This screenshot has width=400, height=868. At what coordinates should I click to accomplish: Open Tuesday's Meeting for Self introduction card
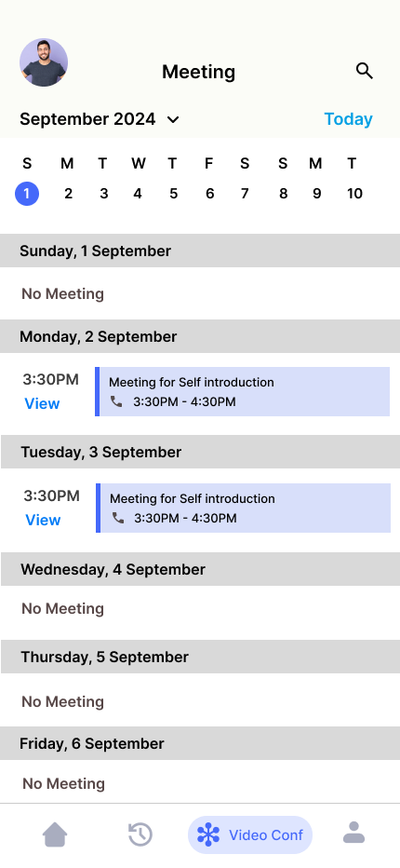[x=244, y=508]
